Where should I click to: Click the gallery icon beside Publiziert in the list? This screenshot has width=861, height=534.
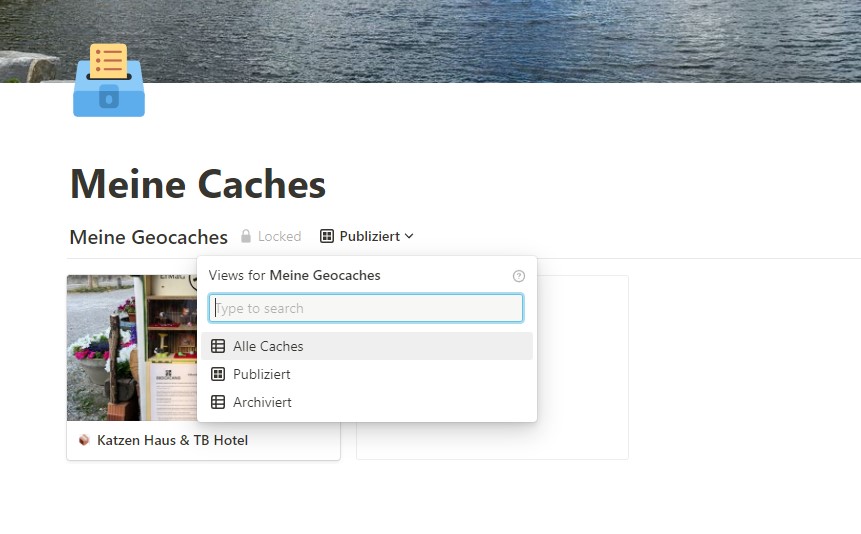(218, 374)
